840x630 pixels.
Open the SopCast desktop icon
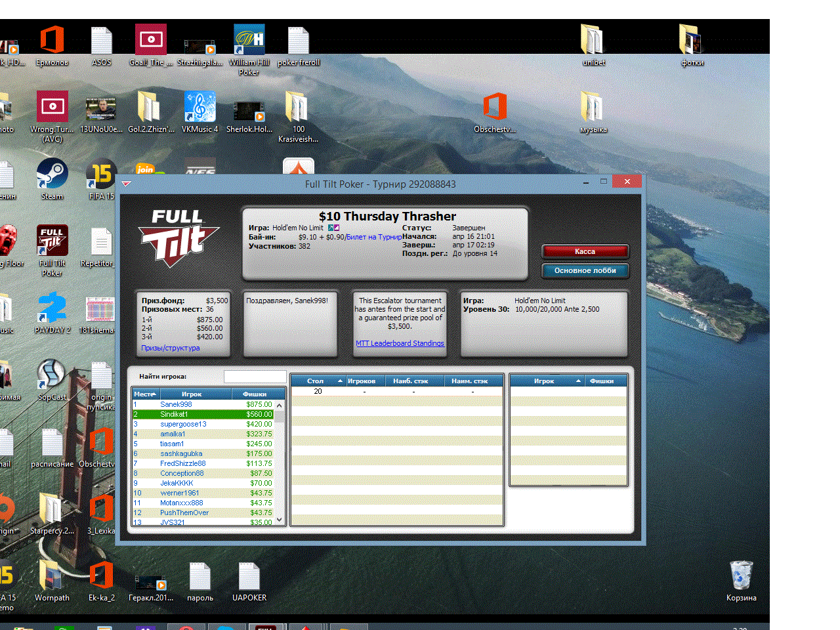[x=52, y=379]
